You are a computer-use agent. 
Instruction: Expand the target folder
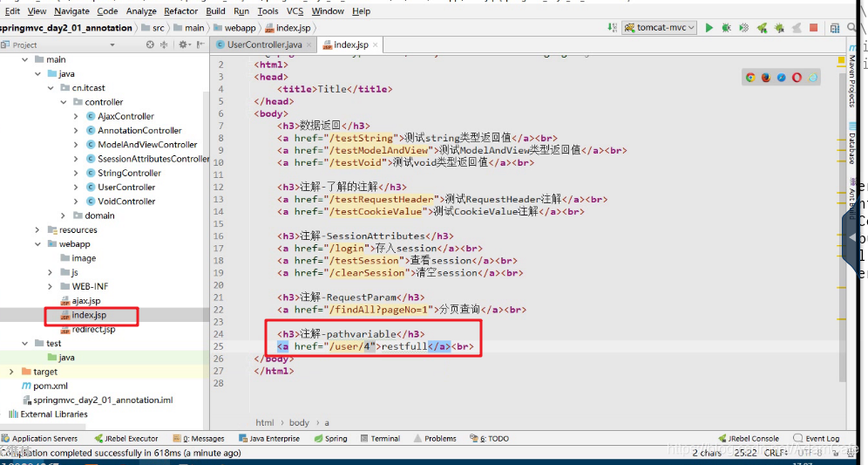(x=11, y=372)
